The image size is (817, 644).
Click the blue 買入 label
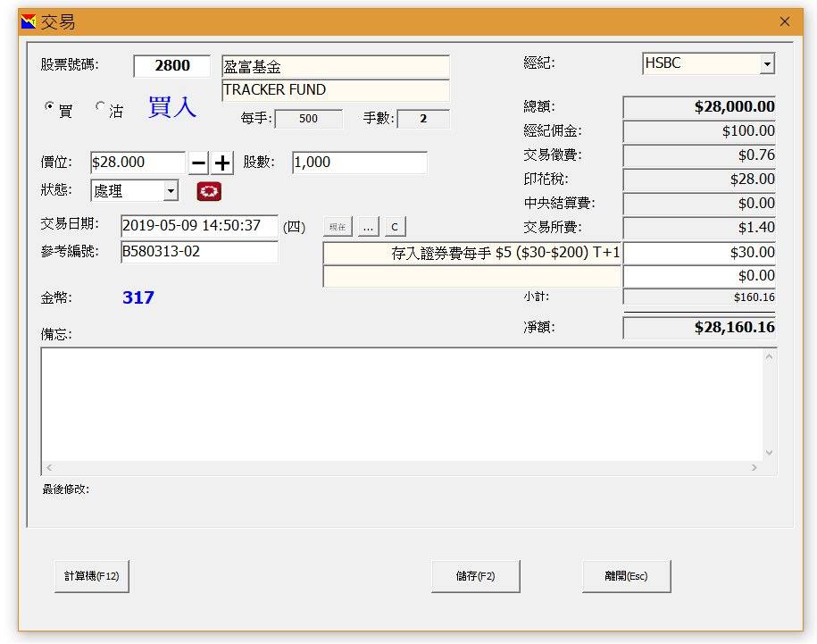click(172, 107)
